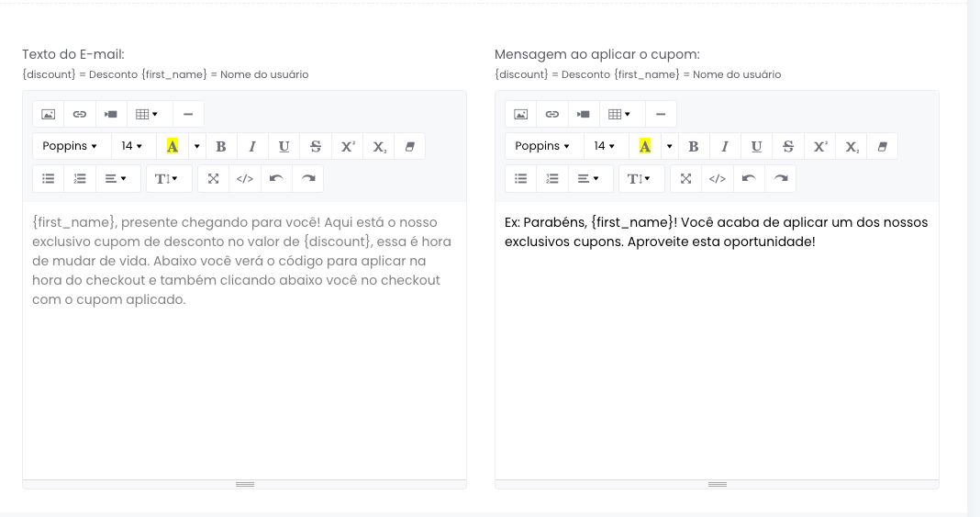Grab the resize handle below E-mail editor
This screenshot has width=980, height=517.
[x=244, y=484]
